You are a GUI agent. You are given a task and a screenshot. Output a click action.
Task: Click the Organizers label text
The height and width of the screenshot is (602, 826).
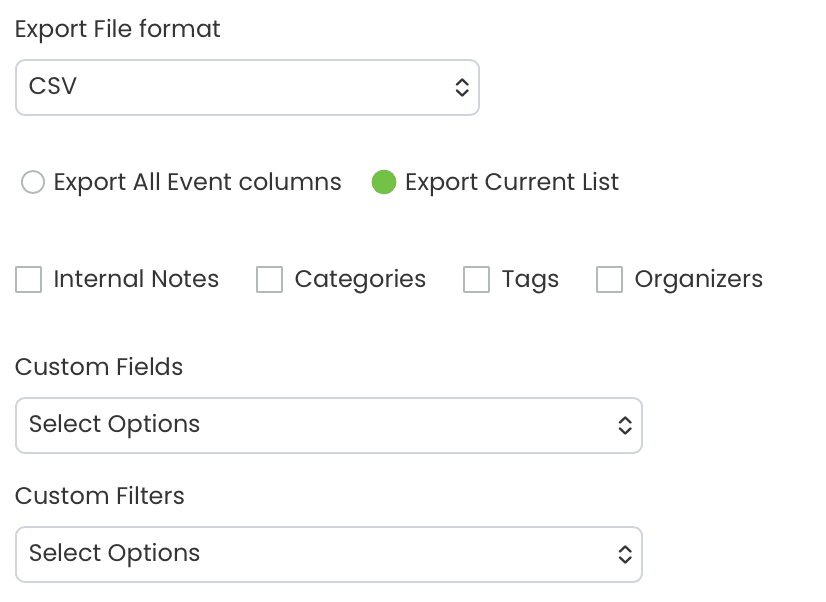click(x=698, y=280)
